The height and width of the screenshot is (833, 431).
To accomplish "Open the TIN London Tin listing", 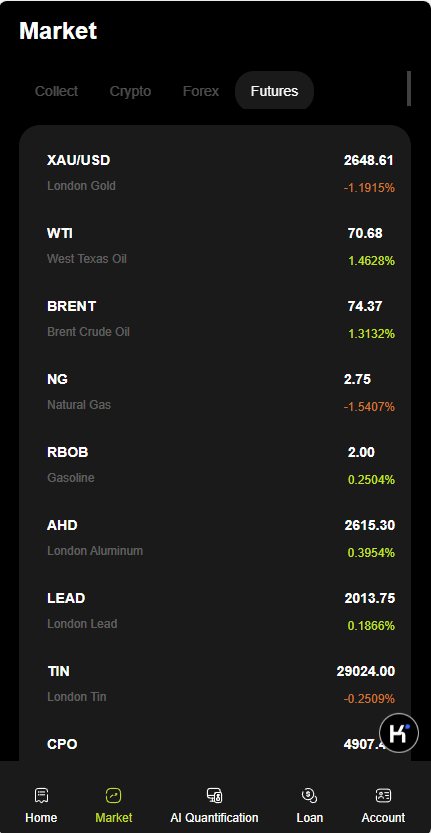I will coord(215,684).
